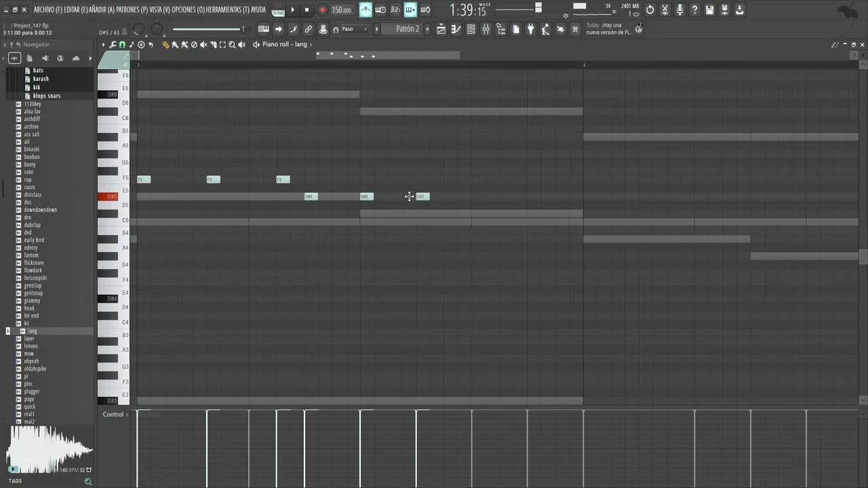Click the Audio editor scissors icon
This screenshot has width=868, height=488.
pyautogui.click(x=665, y=9)
